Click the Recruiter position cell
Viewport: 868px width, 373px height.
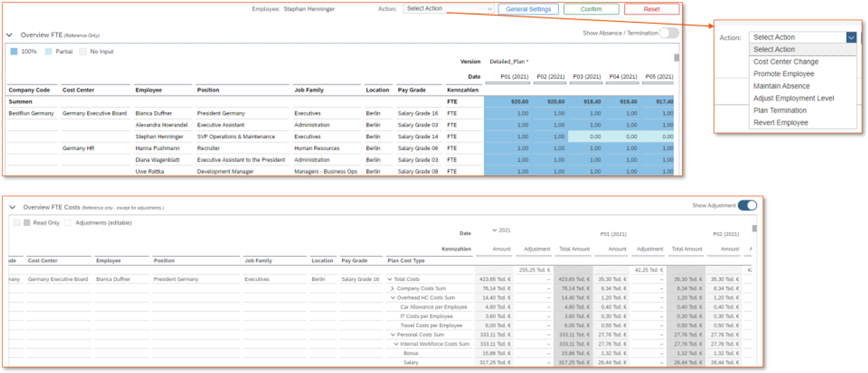coord(208,148)
